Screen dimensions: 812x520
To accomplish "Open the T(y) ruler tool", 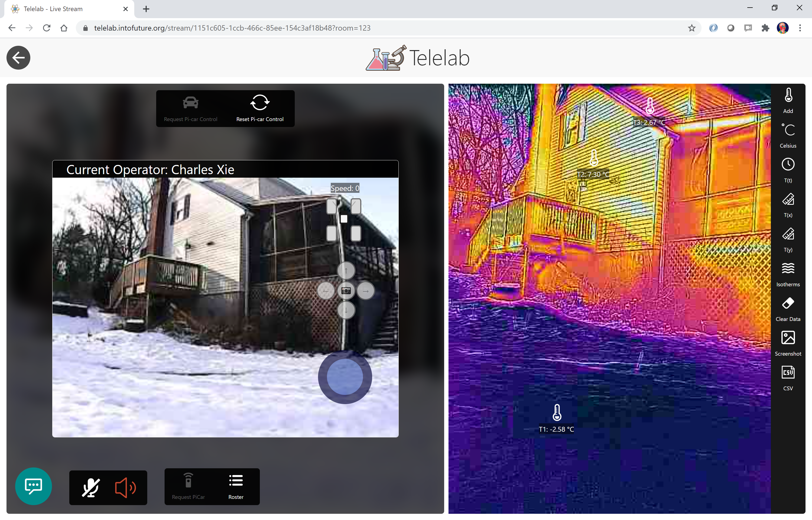I will [788, 240].
